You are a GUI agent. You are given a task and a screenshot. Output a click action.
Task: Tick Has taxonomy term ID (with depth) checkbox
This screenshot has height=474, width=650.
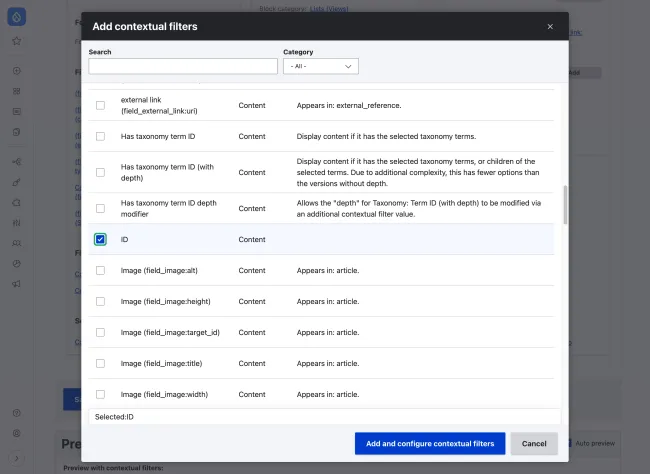click(100, 172)
